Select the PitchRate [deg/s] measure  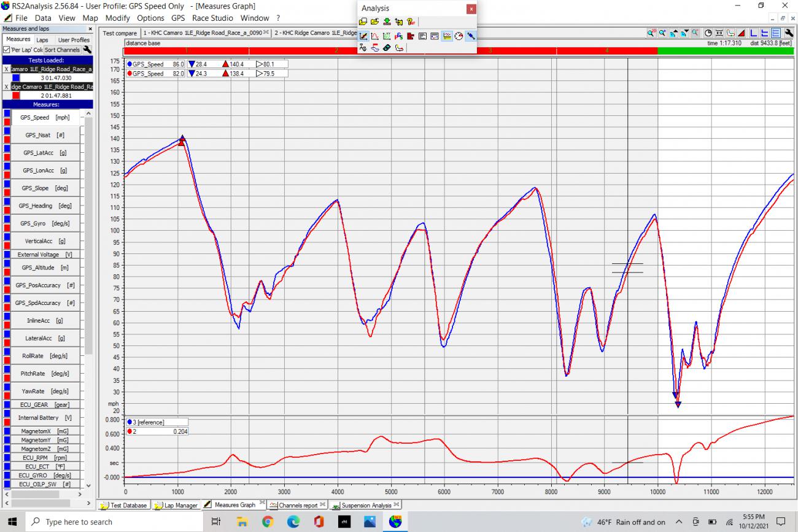(x=45, y=373)
